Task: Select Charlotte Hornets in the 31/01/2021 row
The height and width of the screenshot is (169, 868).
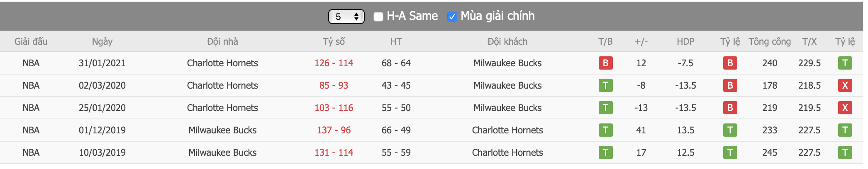Action: [x=222, y=63]
